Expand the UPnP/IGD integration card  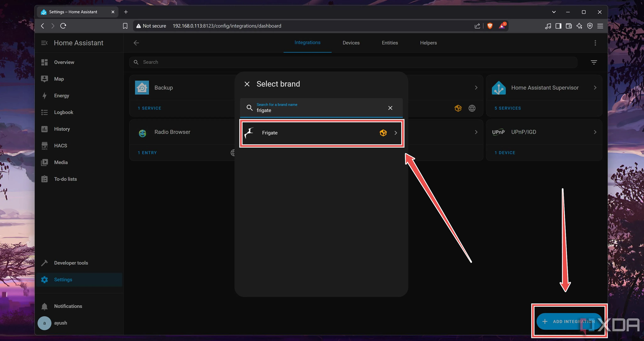pos(595,132)
